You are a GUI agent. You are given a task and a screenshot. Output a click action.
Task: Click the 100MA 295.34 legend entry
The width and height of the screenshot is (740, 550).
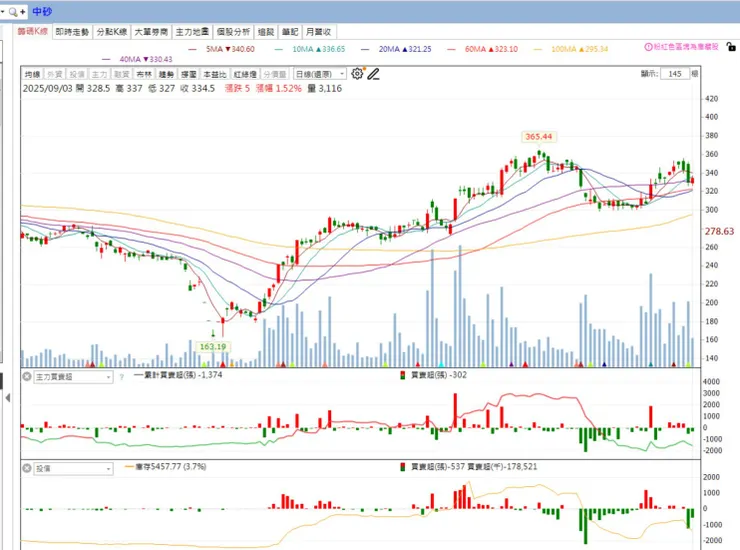(x=571, y=49)
